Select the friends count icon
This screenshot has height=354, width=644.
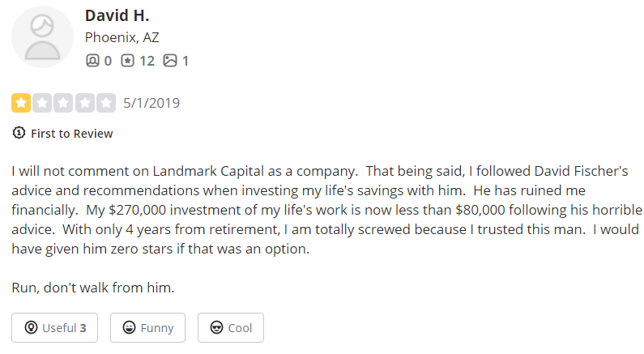(92, 61)
